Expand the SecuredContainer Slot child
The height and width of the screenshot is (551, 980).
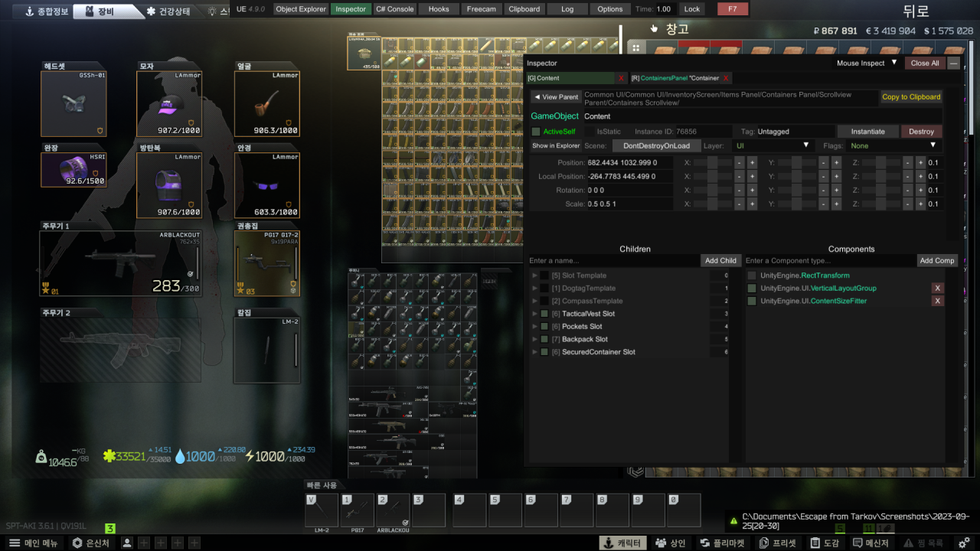pyautogui.click(x=535, y=352)
